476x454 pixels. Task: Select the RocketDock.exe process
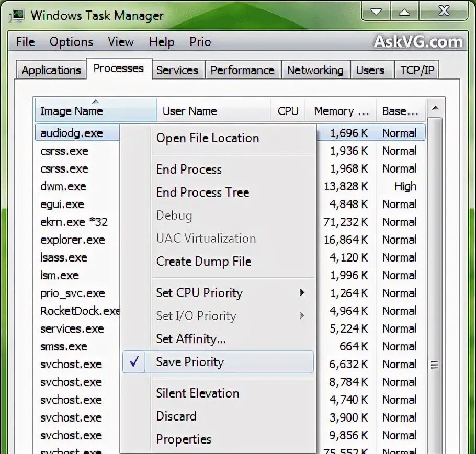(80, 311)
